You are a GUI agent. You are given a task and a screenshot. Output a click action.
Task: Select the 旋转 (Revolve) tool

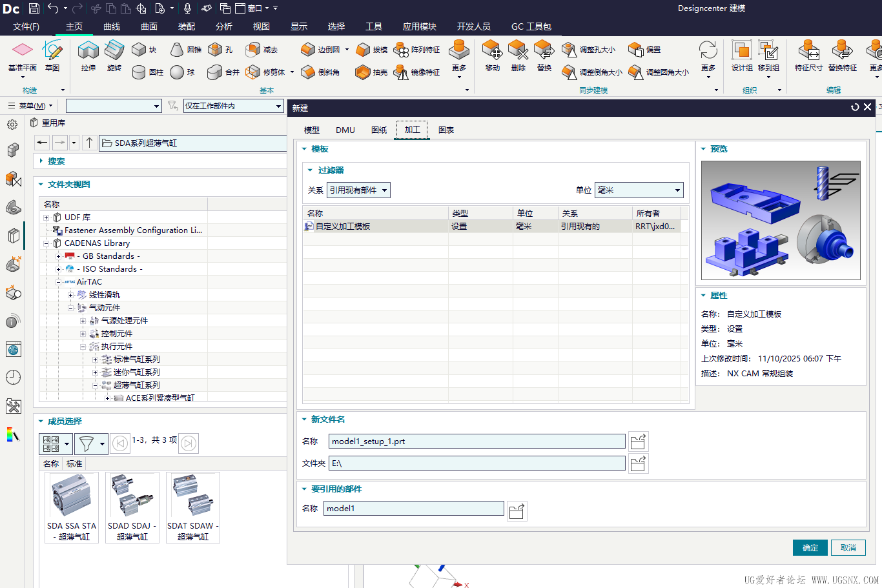(x=114, y=51)
